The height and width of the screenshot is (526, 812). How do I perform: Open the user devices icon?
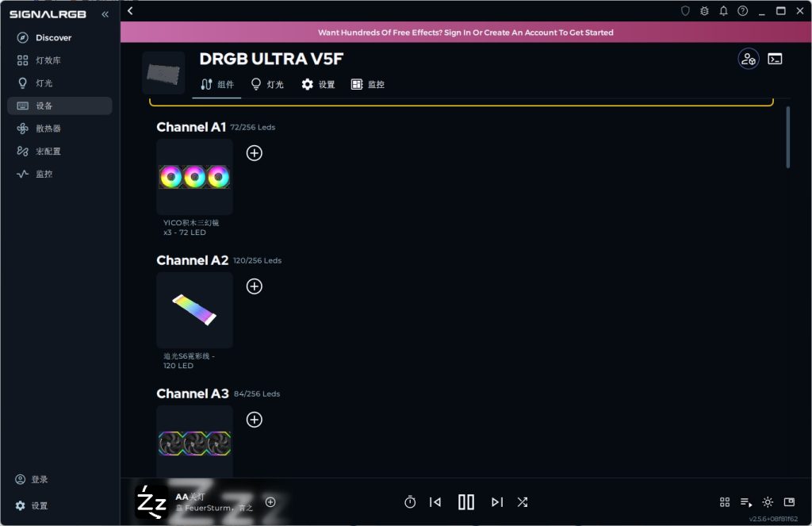tap(749, 59)
